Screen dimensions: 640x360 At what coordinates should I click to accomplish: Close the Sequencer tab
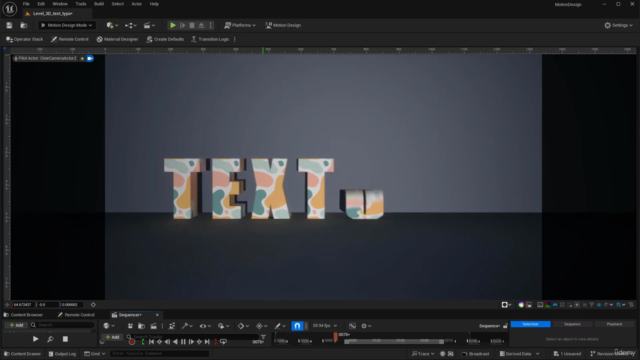click(157, 315)
